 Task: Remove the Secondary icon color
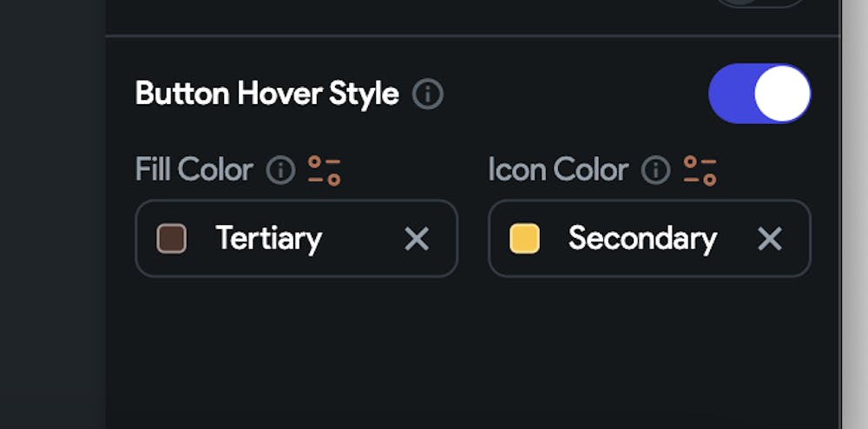(770, 239)
